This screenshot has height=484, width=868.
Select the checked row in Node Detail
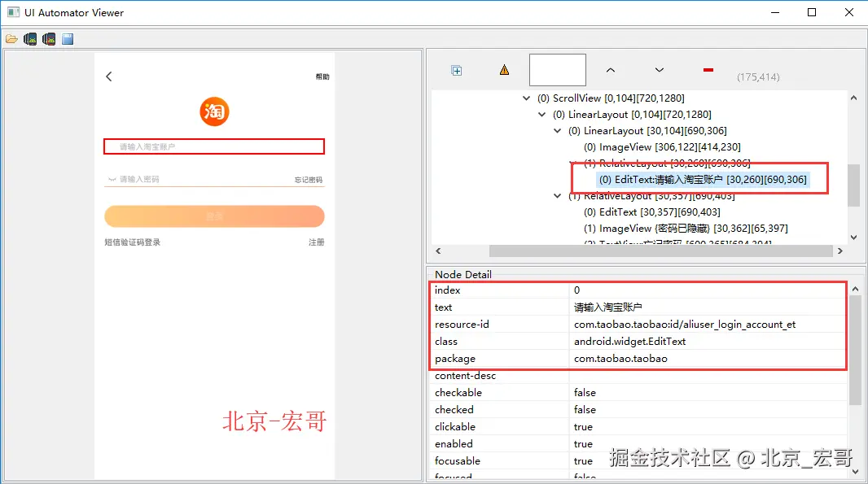coord(638,410)
